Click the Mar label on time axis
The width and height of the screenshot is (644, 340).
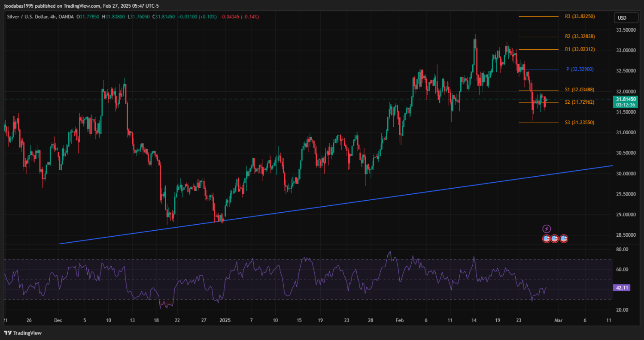pos(558,320)
